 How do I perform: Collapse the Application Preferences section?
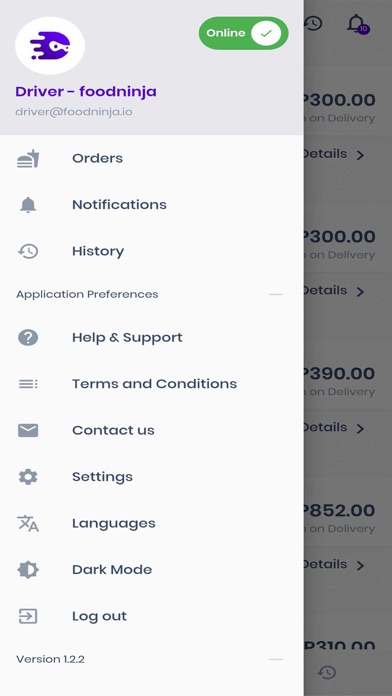[x=276, y=294]
